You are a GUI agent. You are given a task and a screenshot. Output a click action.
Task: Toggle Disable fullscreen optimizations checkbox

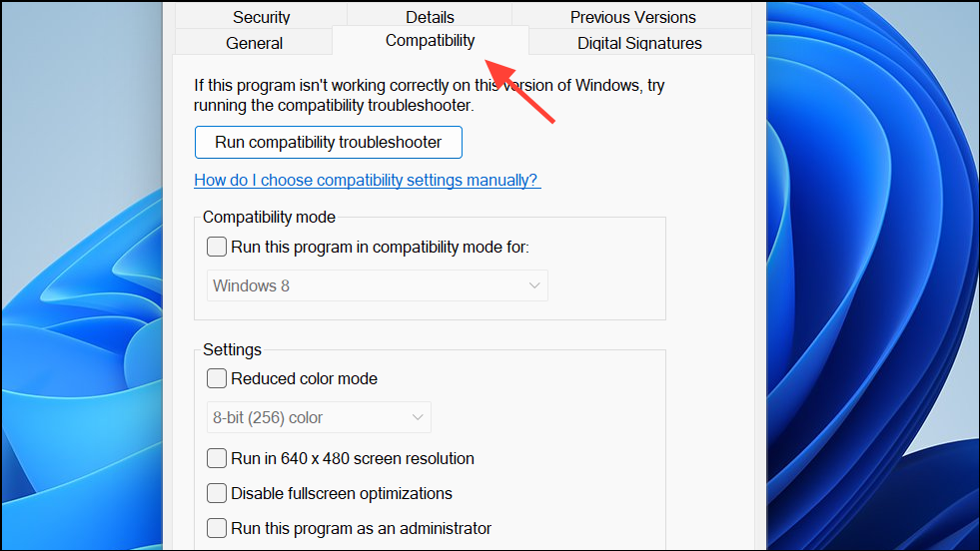point(217,493)
